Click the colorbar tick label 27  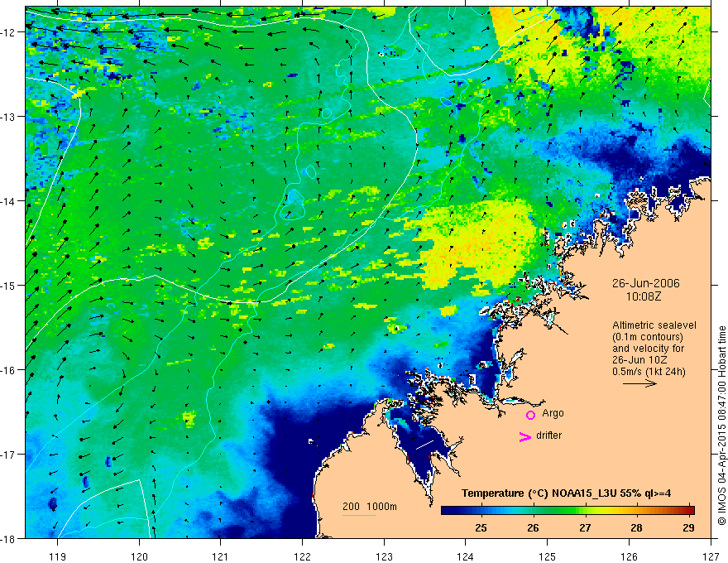[585, 527]
